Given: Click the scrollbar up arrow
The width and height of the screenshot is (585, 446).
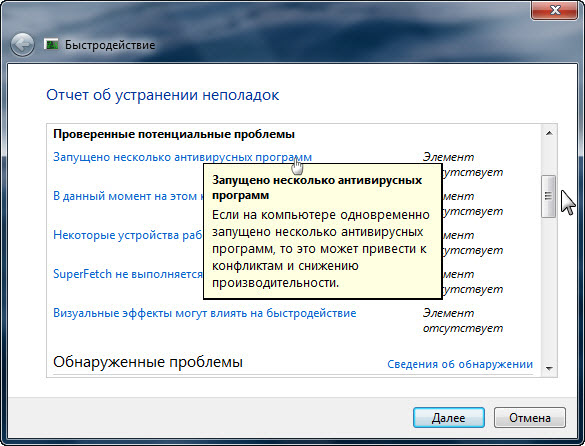Looking at the screenshot, I should pos(549,133).
